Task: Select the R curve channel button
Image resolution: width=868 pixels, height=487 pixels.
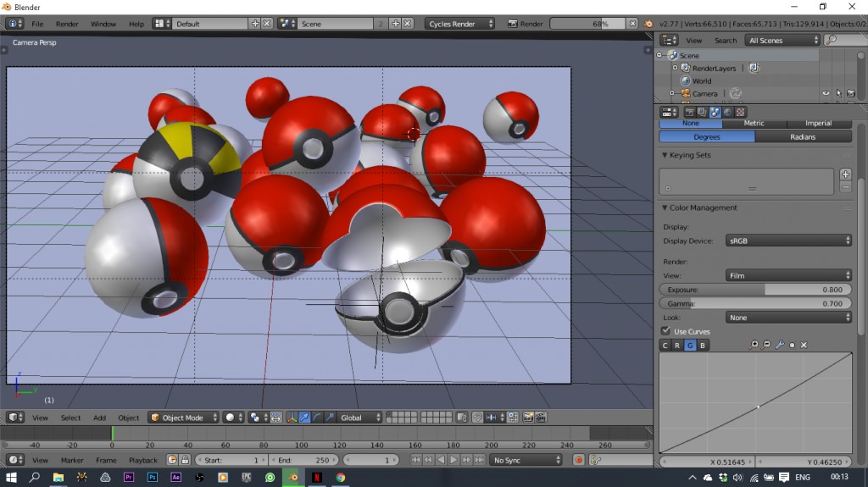Action: pyautogui.click(x=677, y=345)
